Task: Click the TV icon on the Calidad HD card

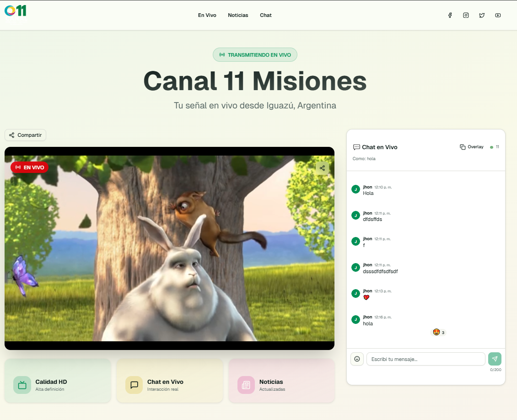Action: (x=22, y=385)
